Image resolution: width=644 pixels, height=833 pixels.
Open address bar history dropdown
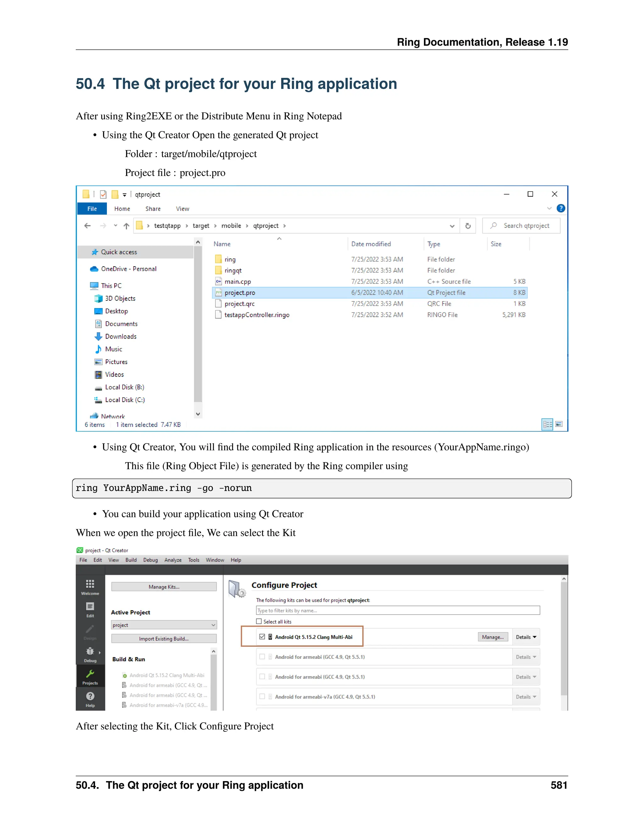[452, 226]
